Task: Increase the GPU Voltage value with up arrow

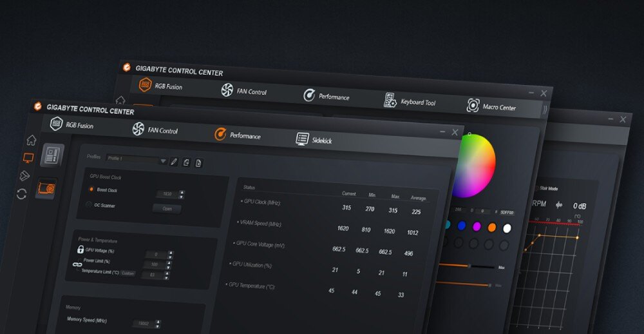Action: click(171, 253)
